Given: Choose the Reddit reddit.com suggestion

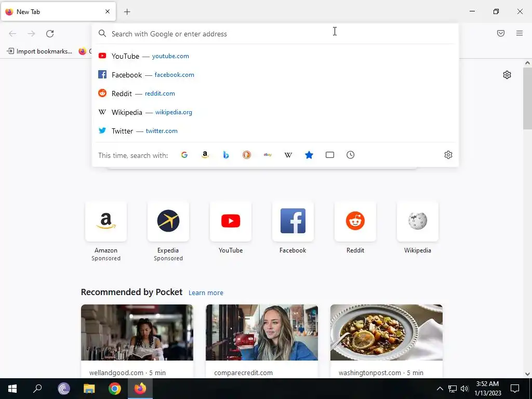Looking at the screenshot, I should click(275, 94).
